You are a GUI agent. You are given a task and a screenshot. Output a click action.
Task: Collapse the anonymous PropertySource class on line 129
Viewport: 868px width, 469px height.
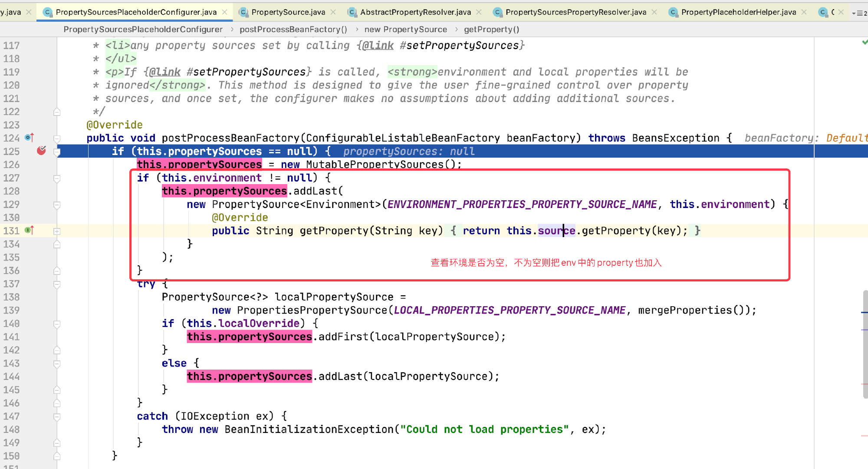pos(57,205)
